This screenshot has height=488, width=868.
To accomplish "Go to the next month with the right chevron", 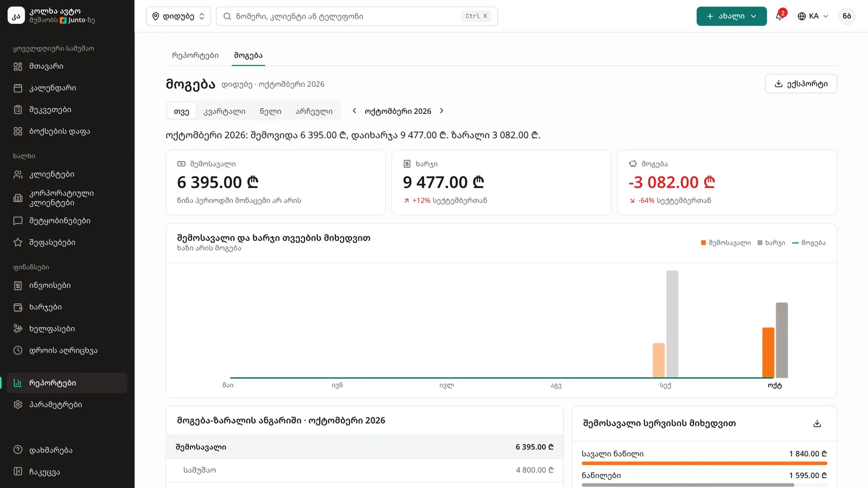I will pos(442,111).
